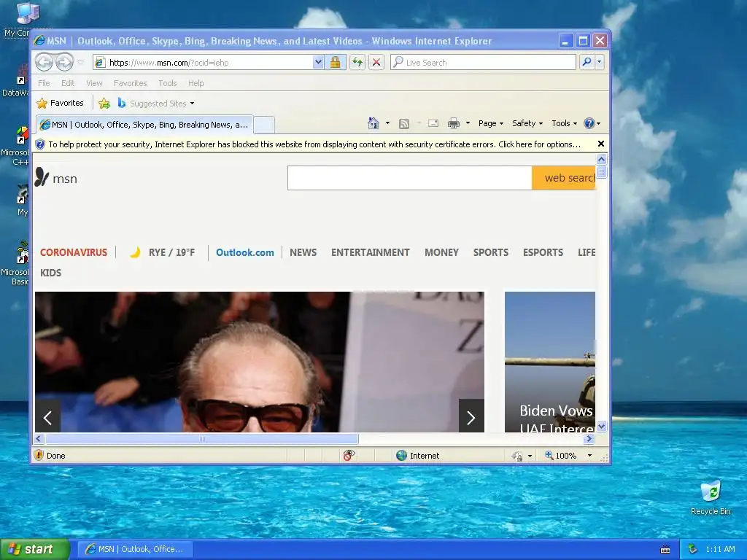Screen dimensions: 747x560
Task: Open the Safety command menu
Action: click(x=527, y=123)
